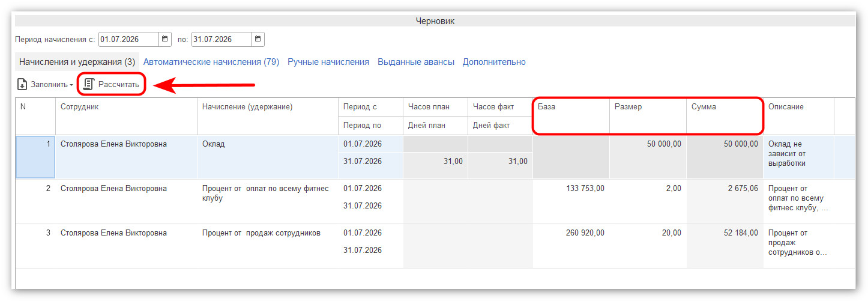Click the Начисление (удержание) column header
This screenshot has width=868, height=301.
pos(268,116)
